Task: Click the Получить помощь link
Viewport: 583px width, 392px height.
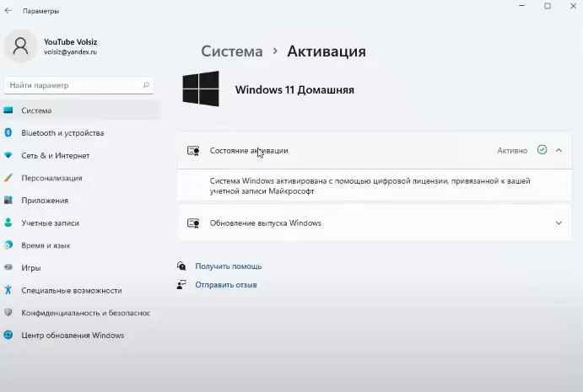Action: pos(229,266)
